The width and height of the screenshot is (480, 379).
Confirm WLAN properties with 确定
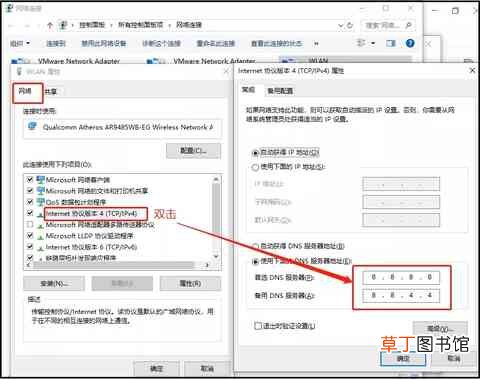[x=156, y=369]
